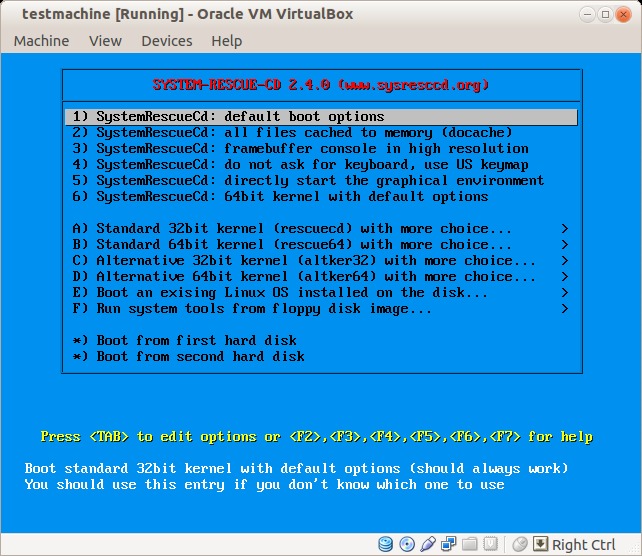Open hard disk activity status icon
The width and height of the screenshot is (642, 556).
[385, 544]
